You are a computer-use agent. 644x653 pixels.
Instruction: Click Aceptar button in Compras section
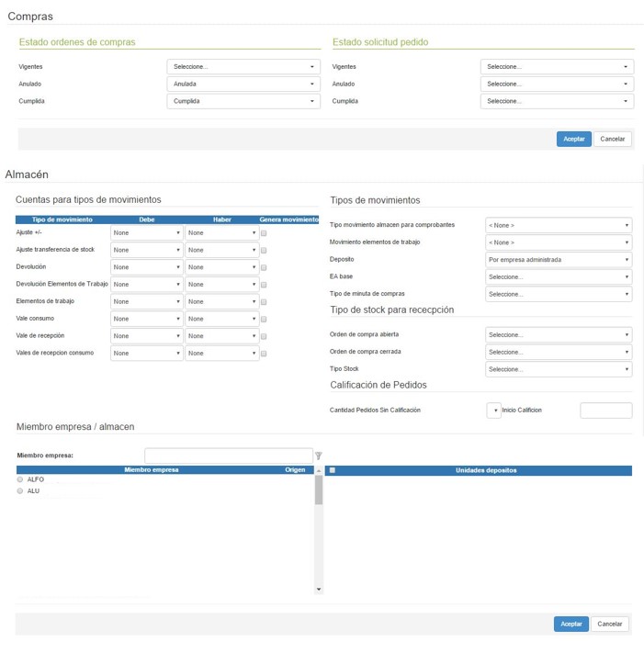[573, 140]
